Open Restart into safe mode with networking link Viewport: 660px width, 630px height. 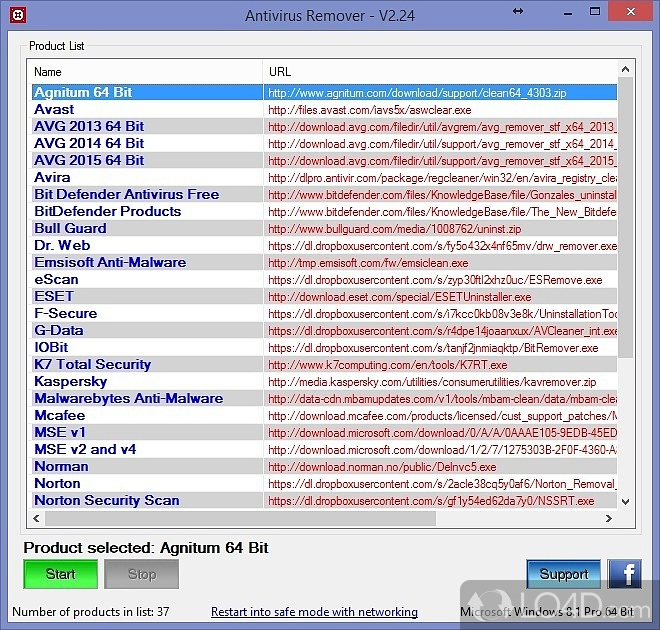click(314, 612)
